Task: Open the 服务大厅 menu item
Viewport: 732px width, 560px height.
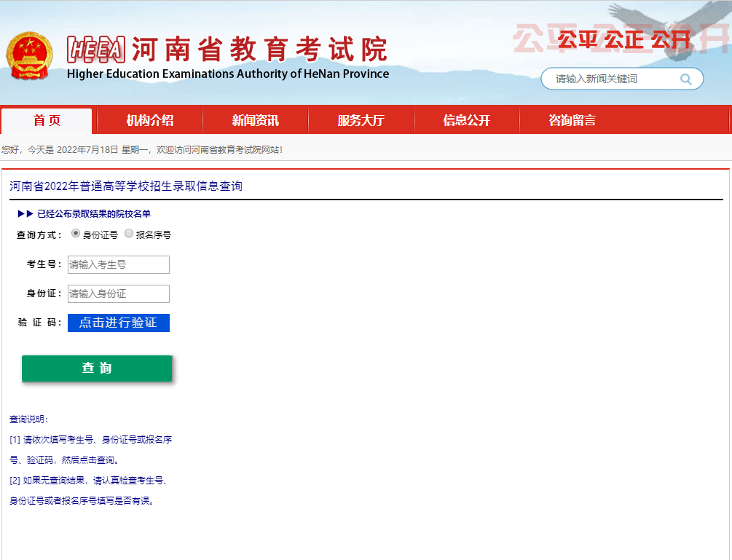Action: [361, 121]
